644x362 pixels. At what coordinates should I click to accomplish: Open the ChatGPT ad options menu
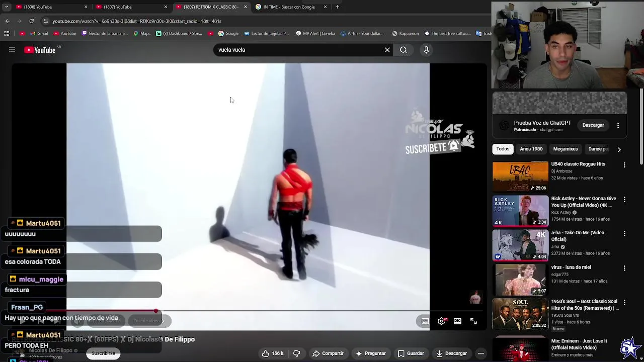[618, 125]
